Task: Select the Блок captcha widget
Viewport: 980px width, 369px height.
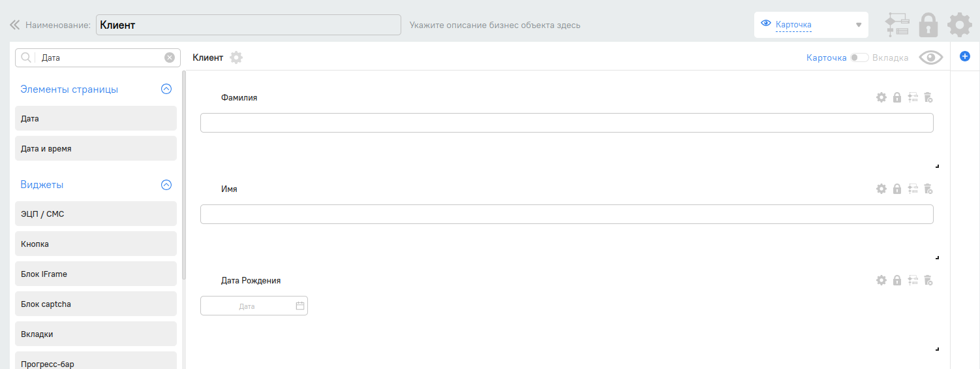Action: 96,304
